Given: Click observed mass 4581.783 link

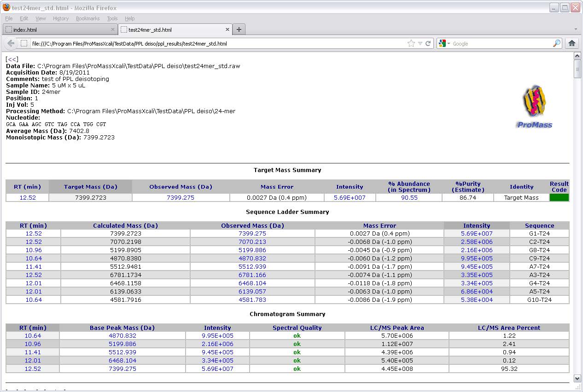Looking at the screenshot, I should click(252, 300).
